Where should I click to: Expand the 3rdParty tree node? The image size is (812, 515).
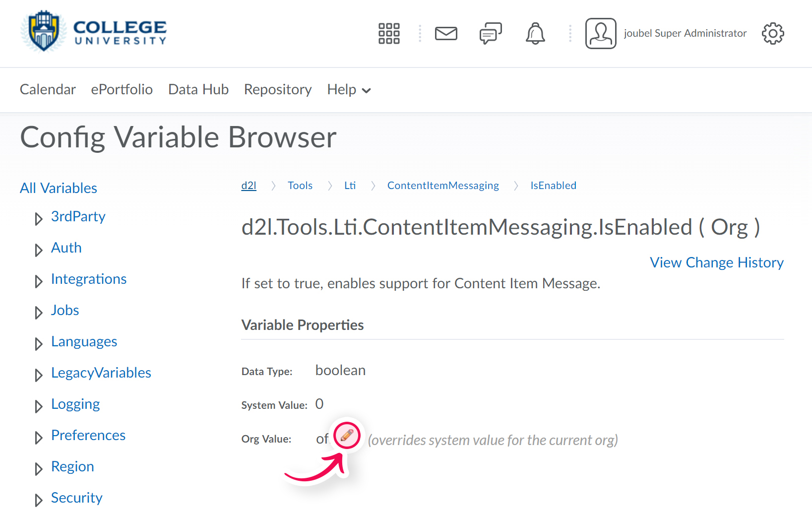(39, 219)
